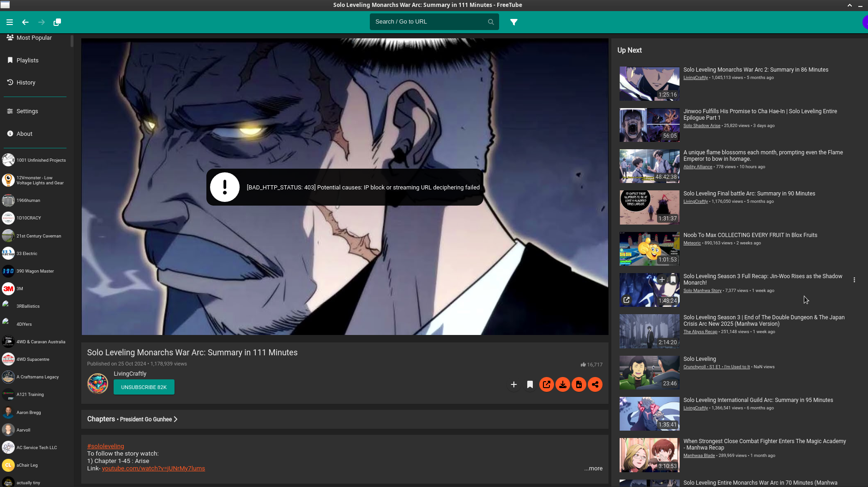Open video in external player icon
Viewport: 868px width, 487px height.
click(546, 384)
